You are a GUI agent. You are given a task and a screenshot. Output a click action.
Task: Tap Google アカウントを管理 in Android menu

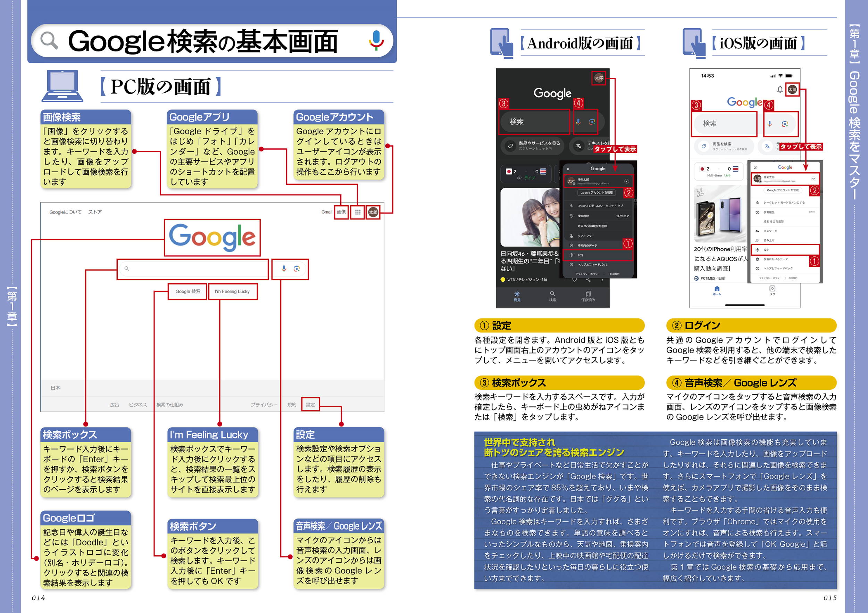[x=596, y=192]
